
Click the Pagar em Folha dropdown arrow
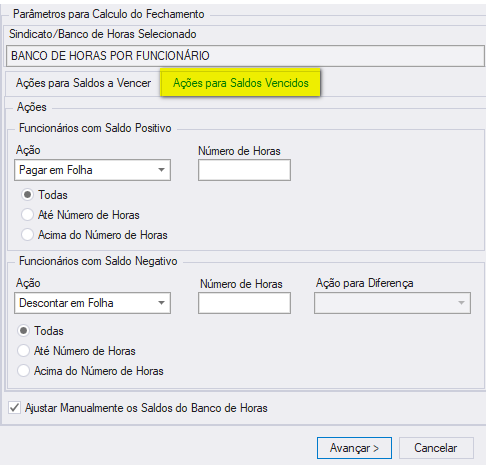(x=161, y=170)
